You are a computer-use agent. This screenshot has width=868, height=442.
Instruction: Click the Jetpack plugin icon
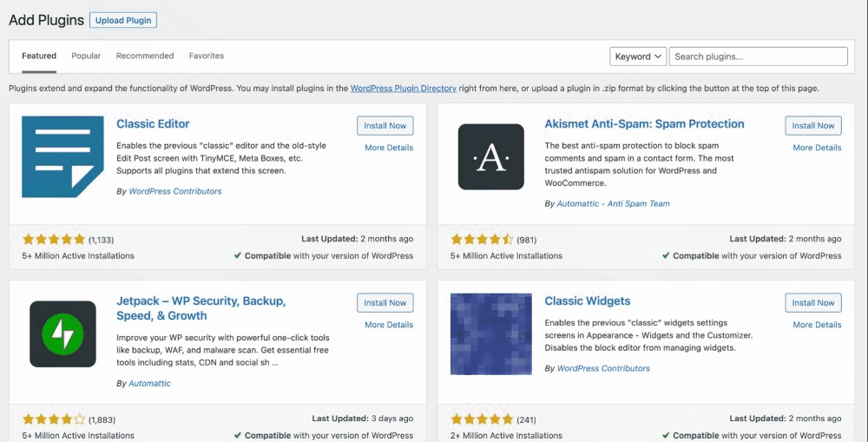[62, 333]
